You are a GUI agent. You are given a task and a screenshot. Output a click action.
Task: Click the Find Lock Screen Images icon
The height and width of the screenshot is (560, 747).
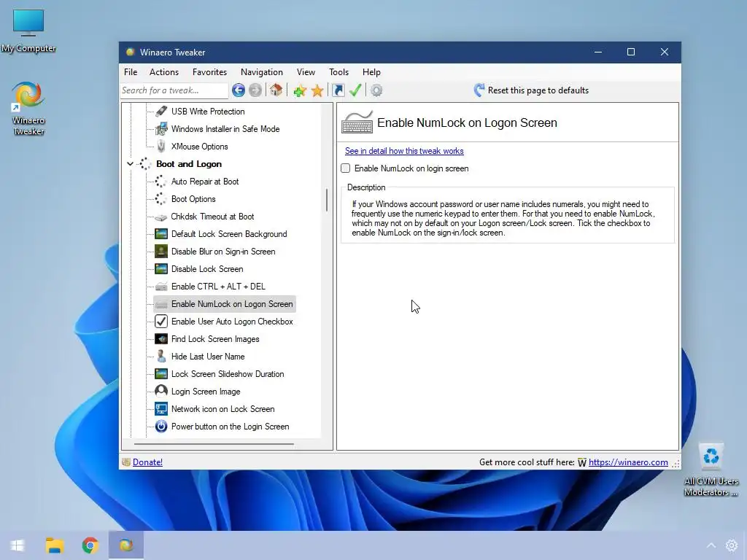click(161, 339)
